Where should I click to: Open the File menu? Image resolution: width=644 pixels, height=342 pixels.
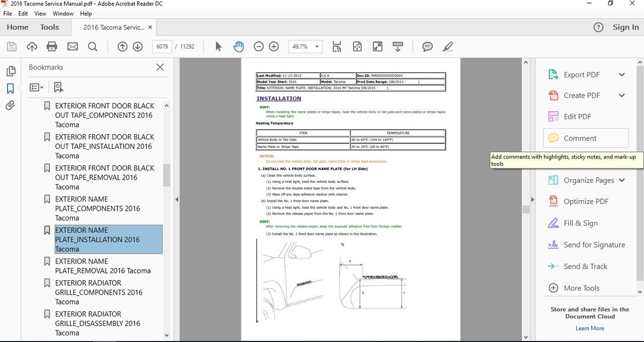(8, 14)
